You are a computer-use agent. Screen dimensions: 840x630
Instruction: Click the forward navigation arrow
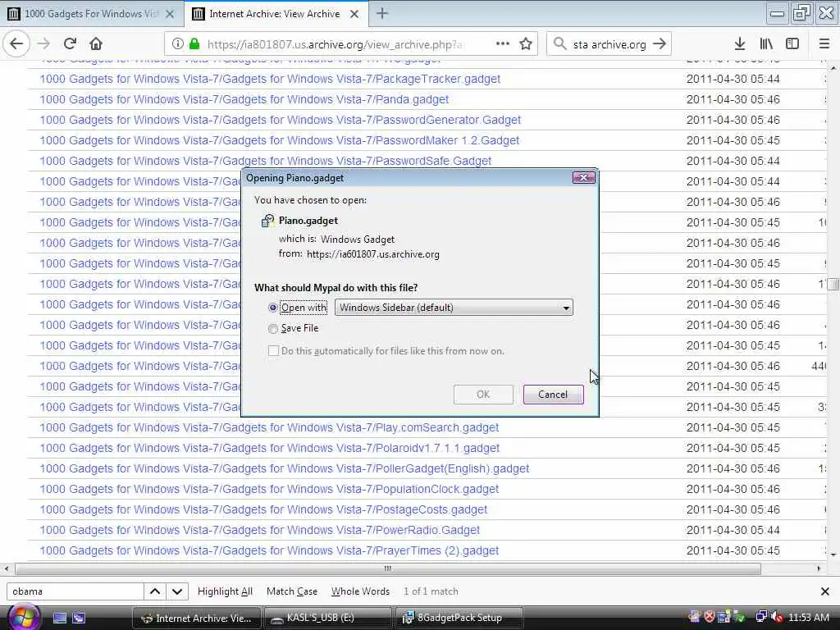[43, 44]
